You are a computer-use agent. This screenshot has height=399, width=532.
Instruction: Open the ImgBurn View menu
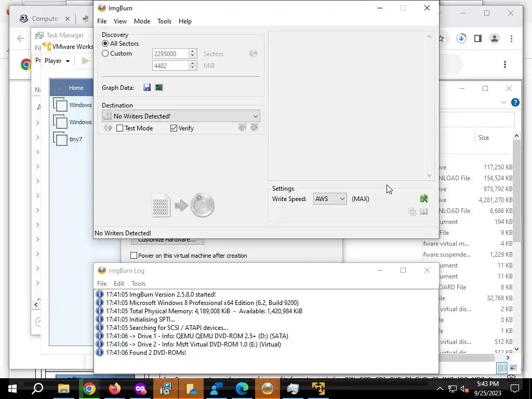(x=120, y=21)
